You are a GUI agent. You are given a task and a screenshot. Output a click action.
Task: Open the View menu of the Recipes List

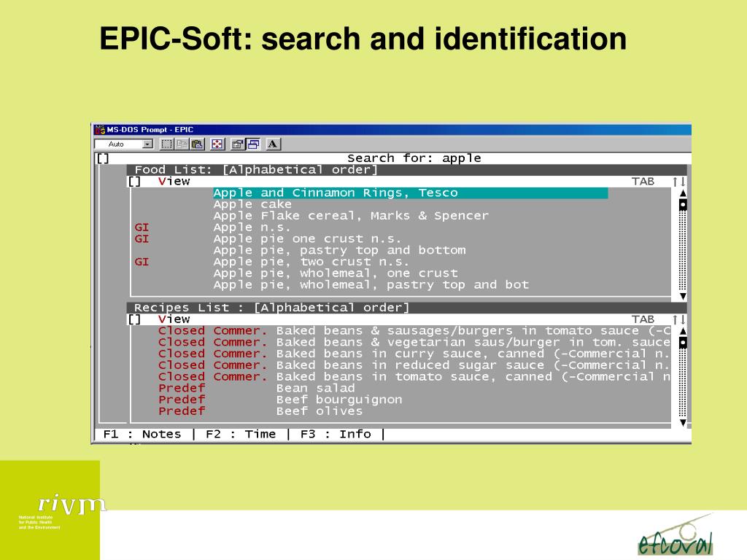coord(174,319)
